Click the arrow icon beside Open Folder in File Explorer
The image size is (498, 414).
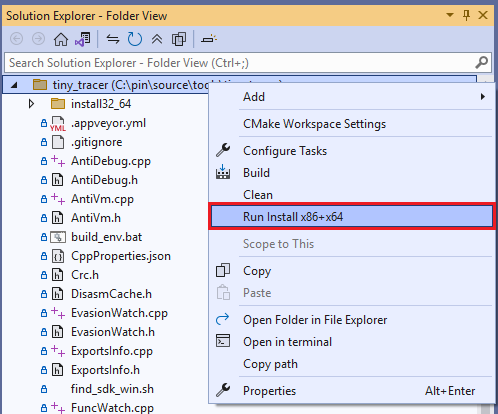tap(222, 319)
